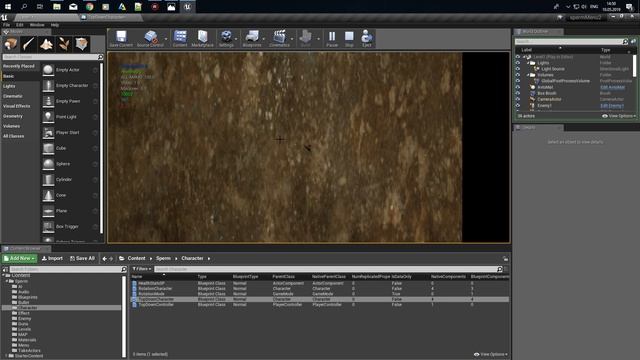Select the Foliage mode icon
640x360 pixels.
pyautogui.click(x=64, y=44)
